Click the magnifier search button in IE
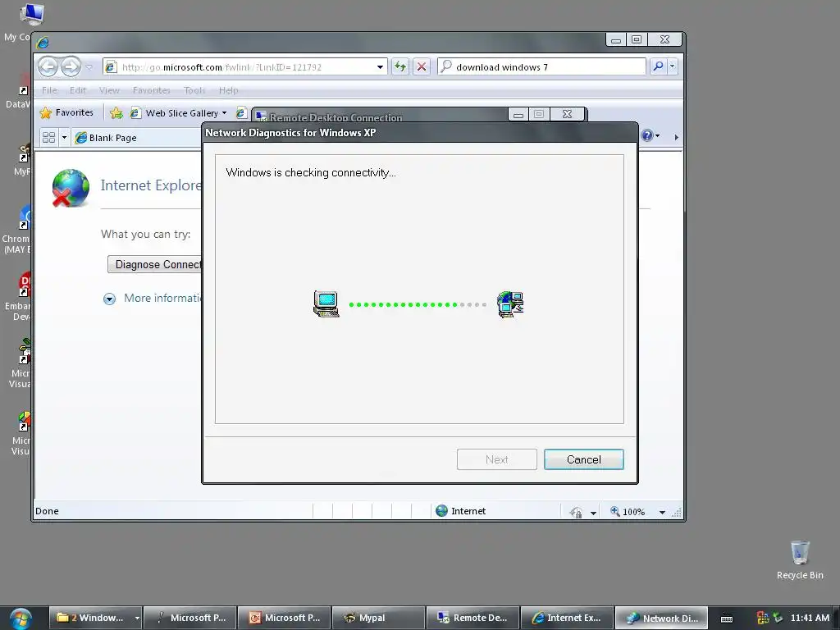The image size is (840, 630). point(659,66)
